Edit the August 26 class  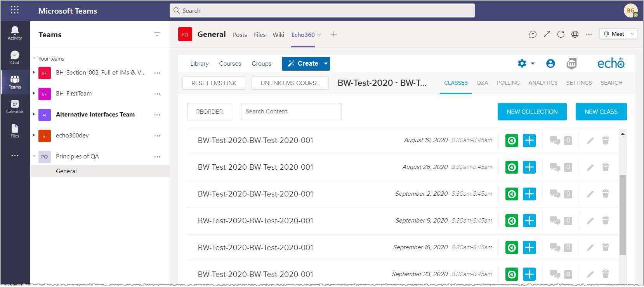pyautogui.click(x=590, y=167)
